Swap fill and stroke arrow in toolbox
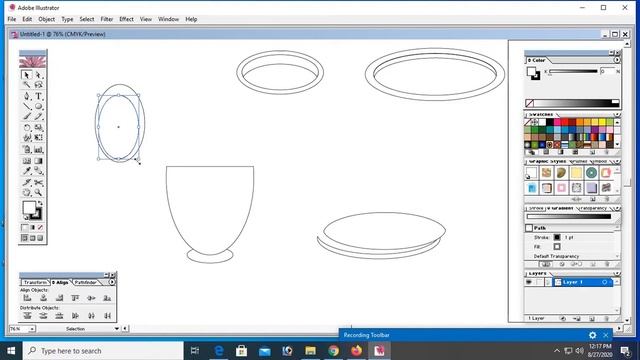The height and width of the screenshot is (360, 640). pos(40,203)
